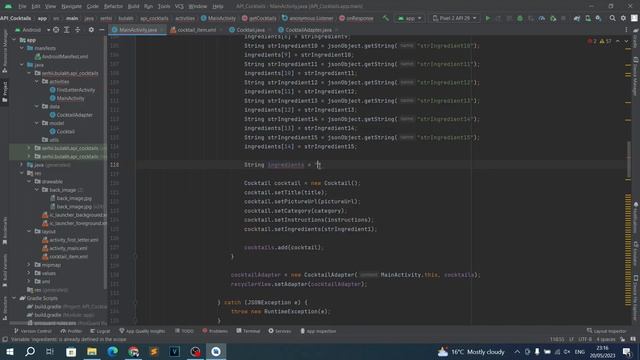Click the warnings count indicator in editor
The width and height of the screenshot is (640, 360).
(606, 41)
